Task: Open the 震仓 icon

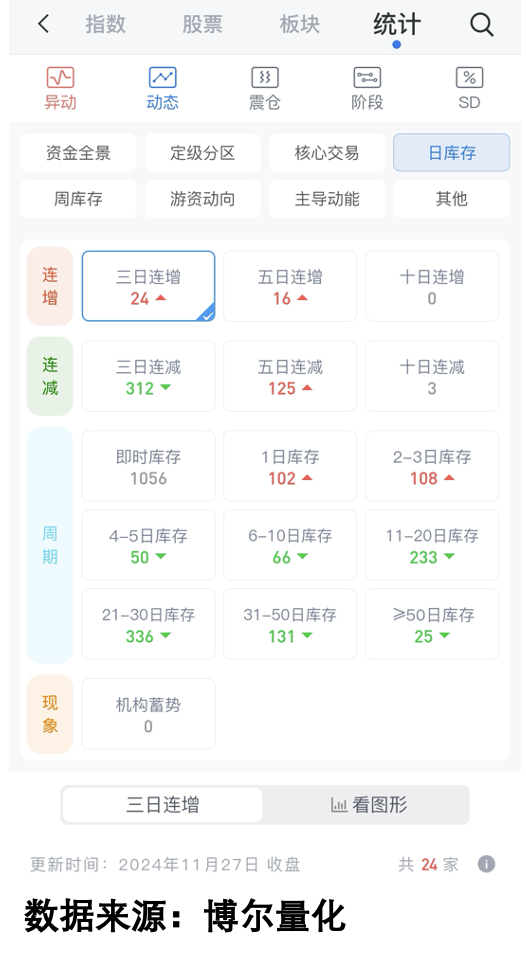Action: (265, 78)
